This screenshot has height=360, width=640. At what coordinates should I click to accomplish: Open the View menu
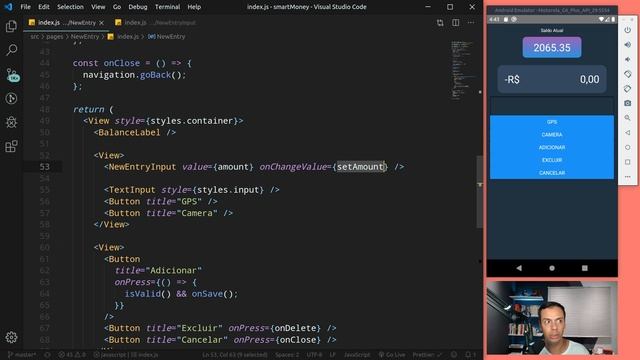click(98, 7)
